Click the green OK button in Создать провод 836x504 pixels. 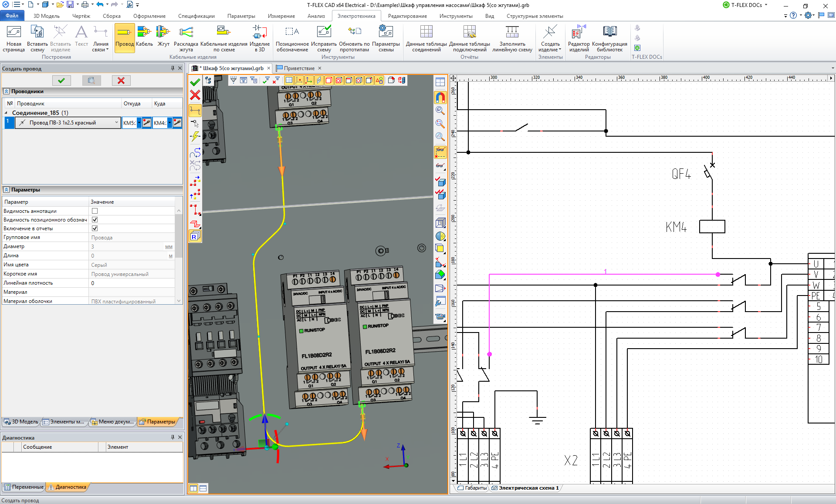61,81
